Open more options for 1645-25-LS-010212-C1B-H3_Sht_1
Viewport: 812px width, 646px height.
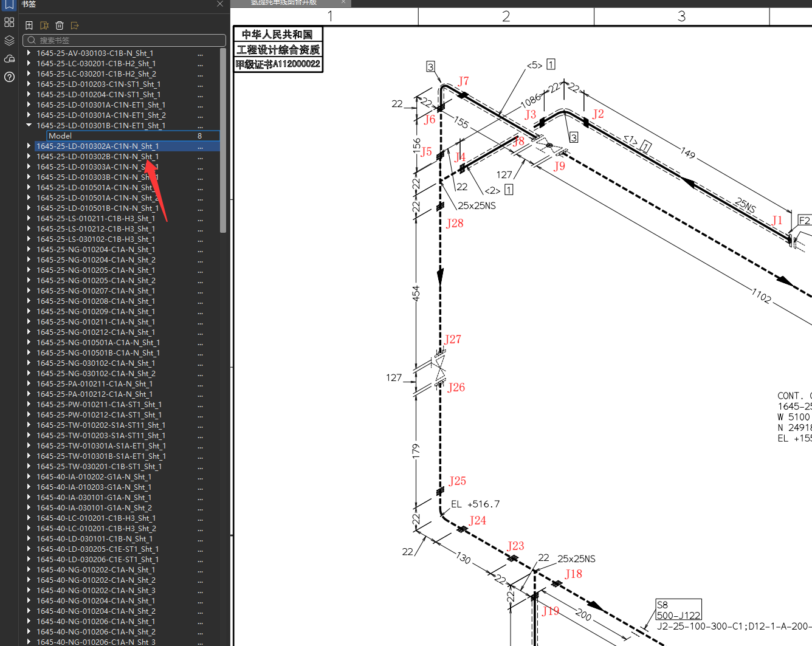pyautogui.click(x=200, y=229)
